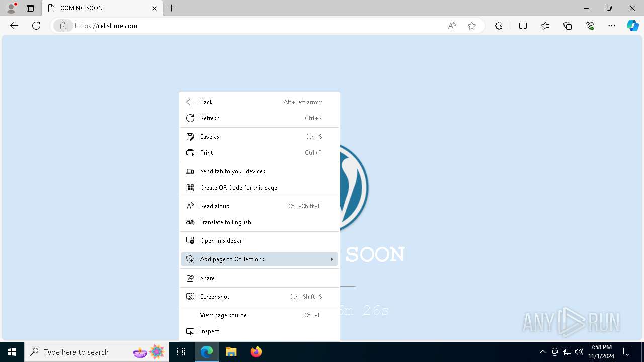Choose Share in the context menu
Image resolution: width=644 pixels, height=362 pixels.
[x=260, y=278]
